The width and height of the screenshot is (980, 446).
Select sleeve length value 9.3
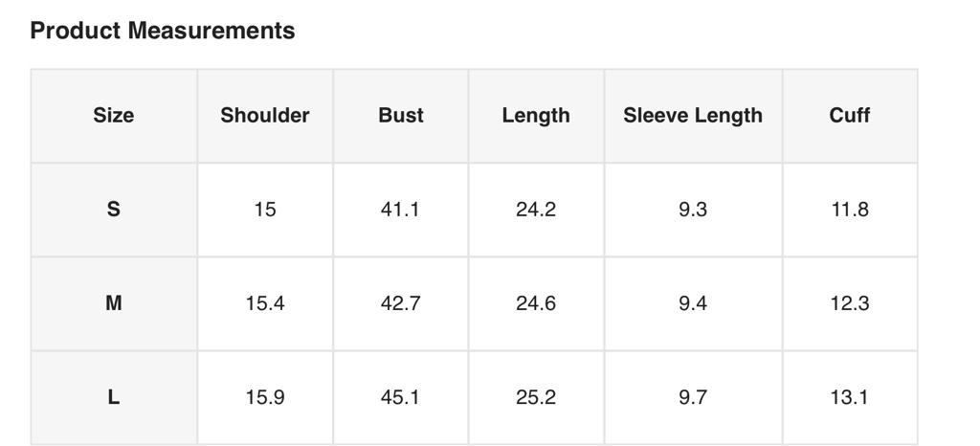[x=693, y=210]
